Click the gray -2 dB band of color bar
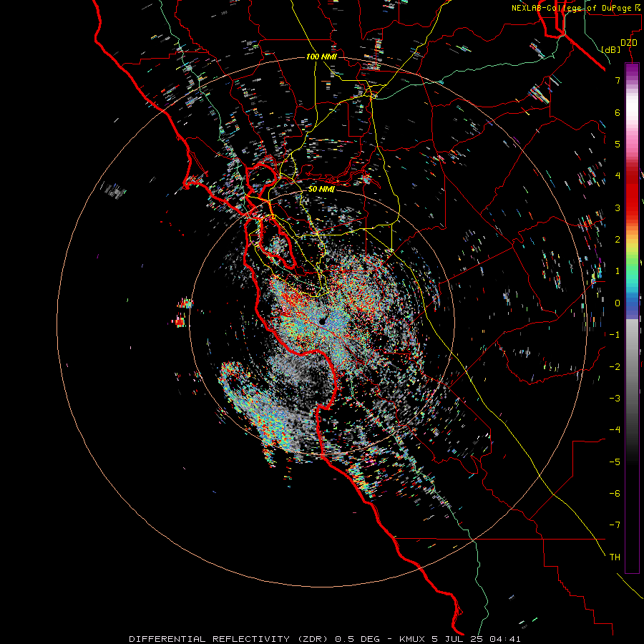This screenshot has width=644, height=644. pos(632,367)
